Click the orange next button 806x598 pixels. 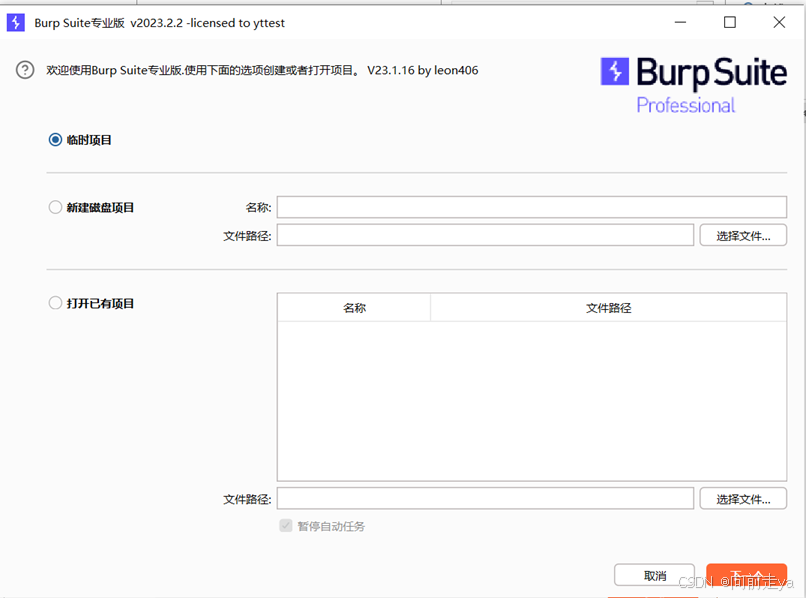click(746, 575)
